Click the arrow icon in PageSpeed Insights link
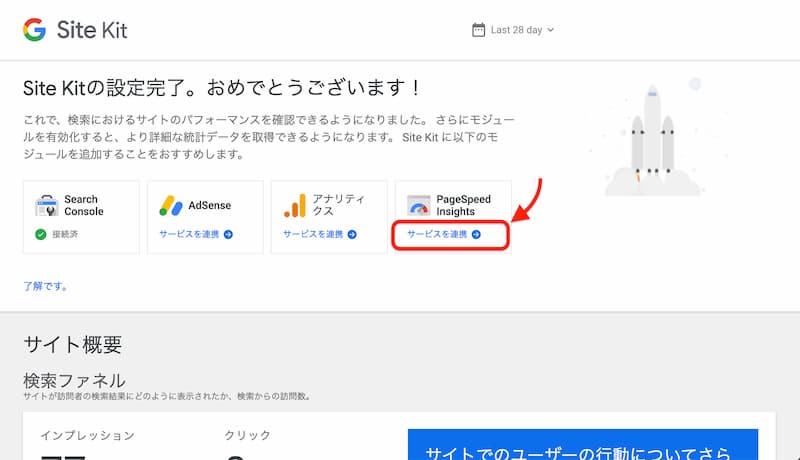The height and width of the screenshot is (460, 800). pos(476,234)
